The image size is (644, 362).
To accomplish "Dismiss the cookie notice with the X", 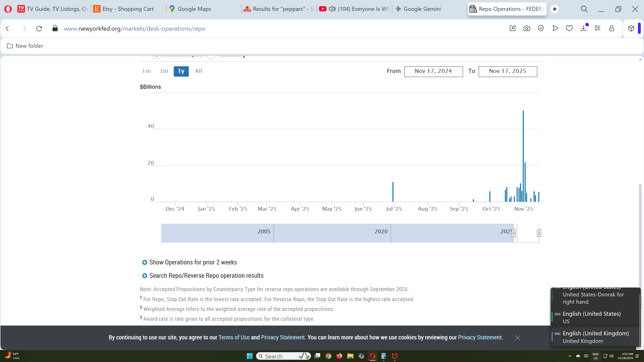I will tap(517, 338).
